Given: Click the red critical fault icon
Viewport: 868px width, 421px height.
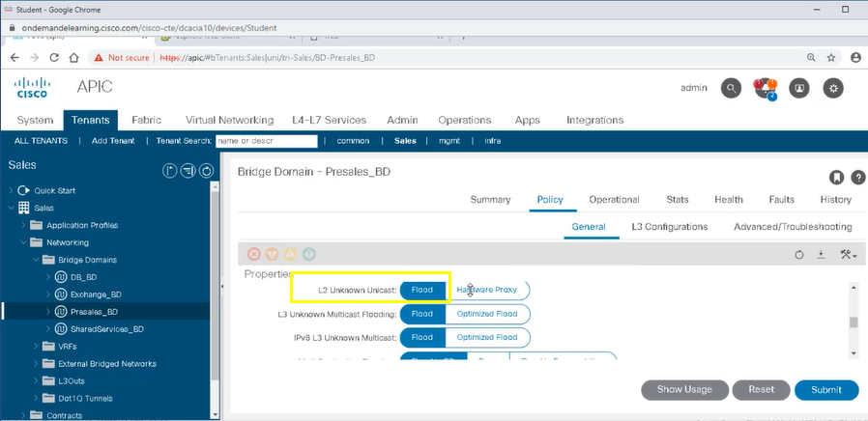Looking at the screenshot, I should click(x=253, y=254).
